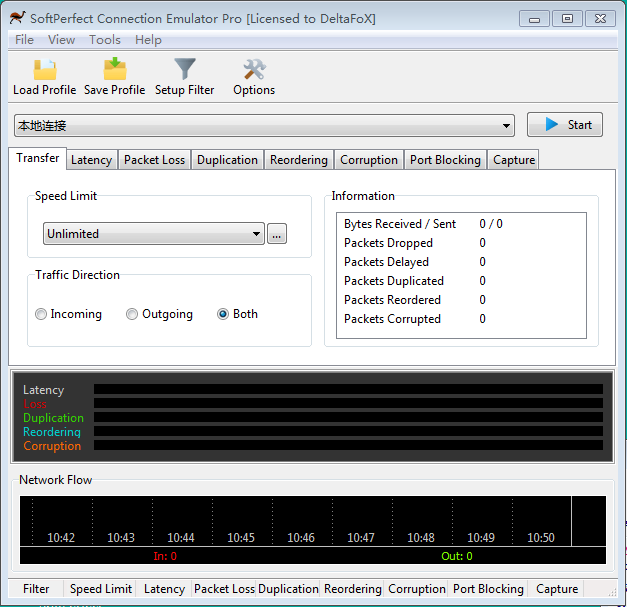627x607 pixels.
Task: Select the Incoming traffic direction
Action: click(x=41, y=314)
